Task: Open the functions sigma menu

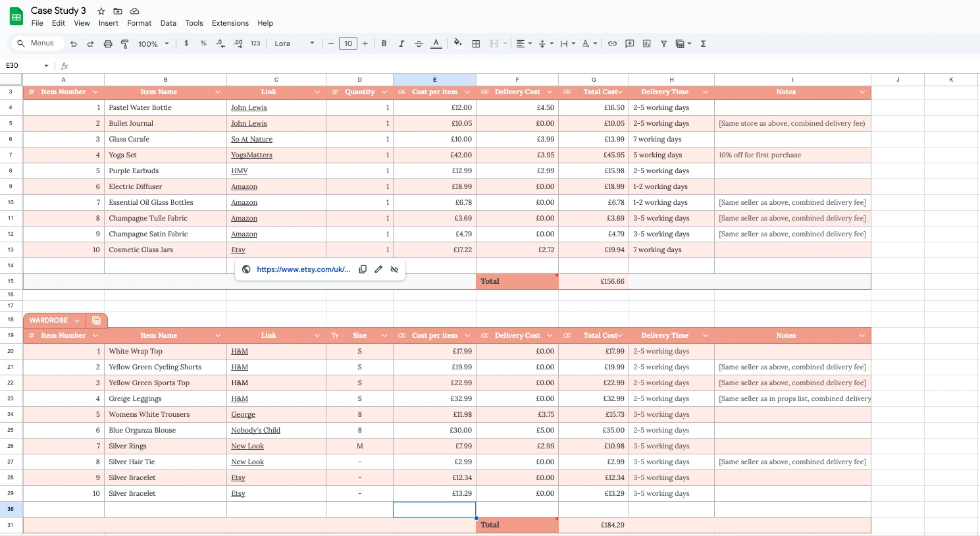Action: point(704,43)
